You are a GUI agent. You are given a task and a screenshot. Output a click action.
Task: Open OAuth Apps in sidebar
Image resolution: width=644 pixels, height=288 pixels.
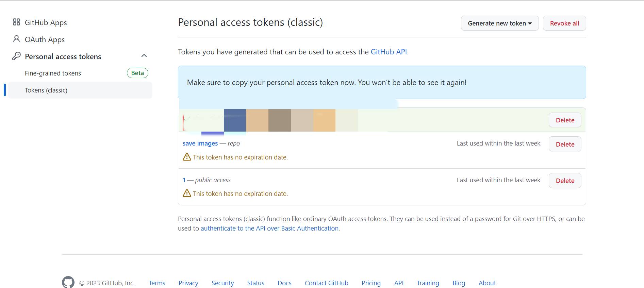45,39
